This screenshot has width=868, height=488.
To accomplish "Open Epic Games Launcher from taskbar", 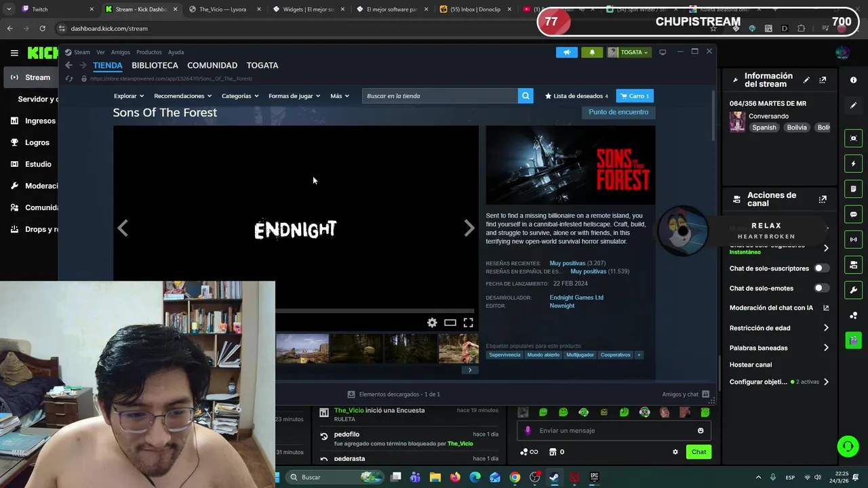I will pos(594,477).
